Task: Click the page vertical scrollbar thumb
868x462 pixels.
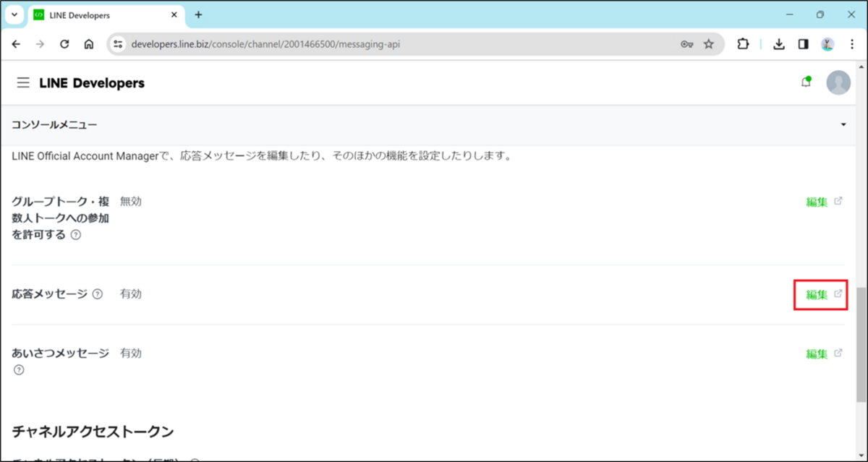Action: (x=861, y=345)
